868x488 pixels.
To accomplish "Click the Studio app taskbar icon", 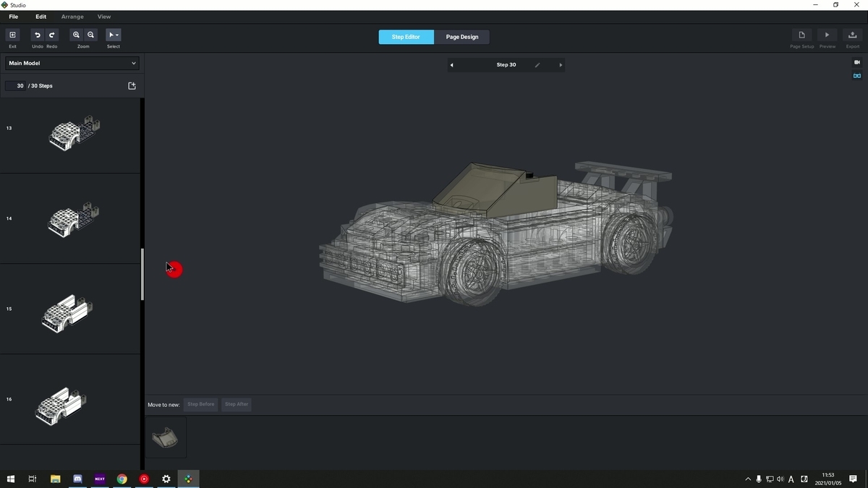I will click(189, 479).
